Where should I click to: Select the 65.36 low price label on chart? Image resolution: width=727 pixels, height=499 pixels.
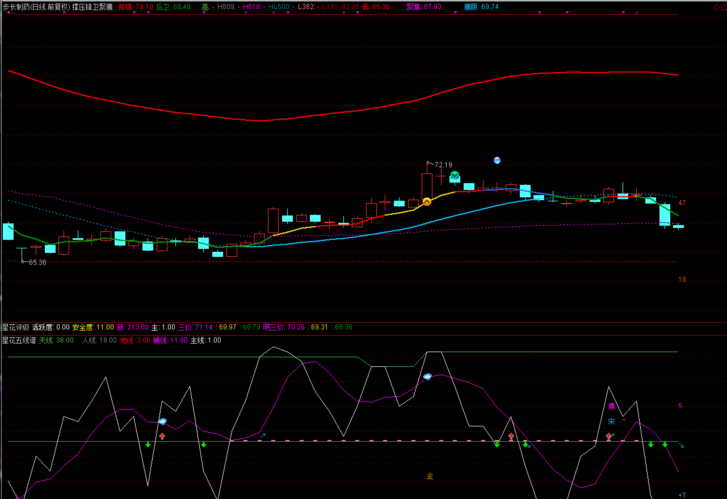(x=38, y=262)
